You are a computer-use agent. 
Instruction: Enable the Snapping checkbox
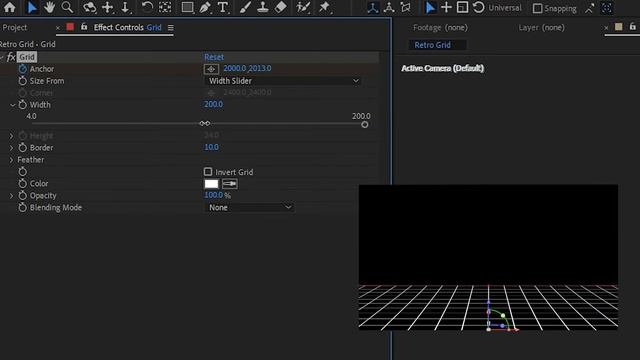[538, 8]
